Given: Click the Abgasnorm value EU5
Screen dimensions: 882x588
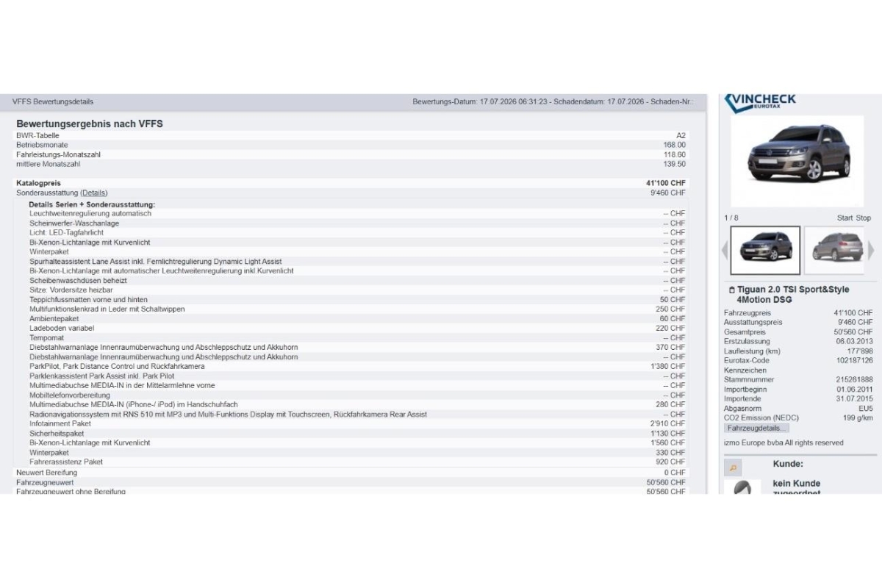Looking at the screenshot, I should (865, 408).
